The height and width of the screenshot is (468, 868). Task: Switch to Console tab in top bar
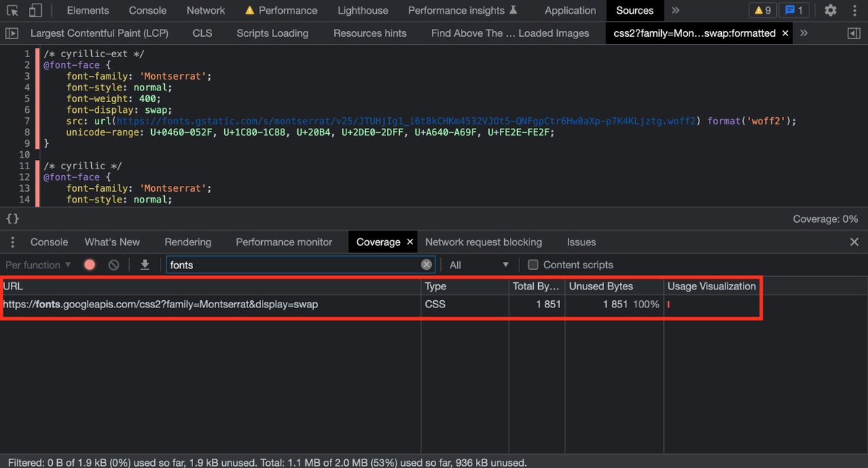point(148,10)
